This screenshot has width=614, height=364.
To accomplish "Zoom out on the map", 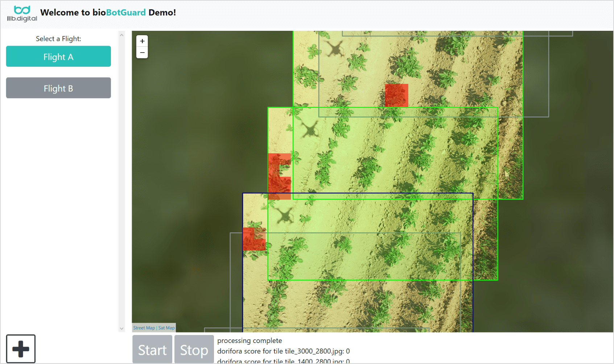I will [x=142, y=53].
